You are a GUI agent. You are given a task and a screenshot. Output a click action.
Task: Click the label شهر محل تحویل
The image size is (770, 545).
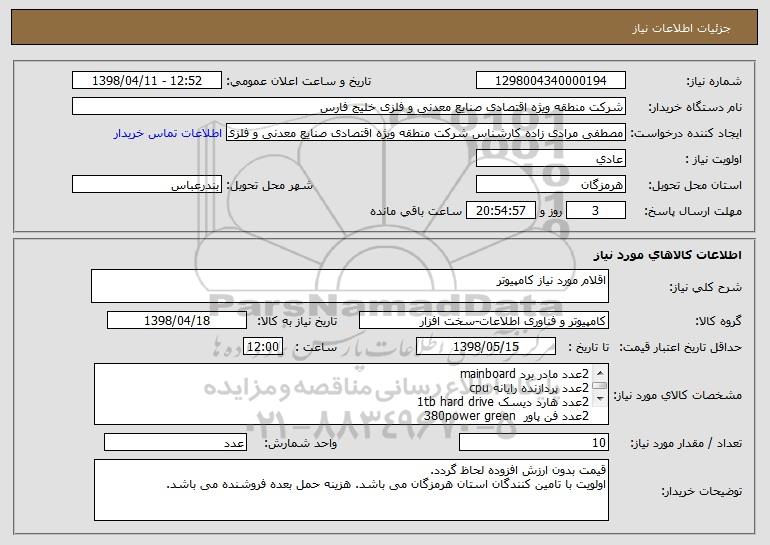pyautogui.click(x=269, y=185)
